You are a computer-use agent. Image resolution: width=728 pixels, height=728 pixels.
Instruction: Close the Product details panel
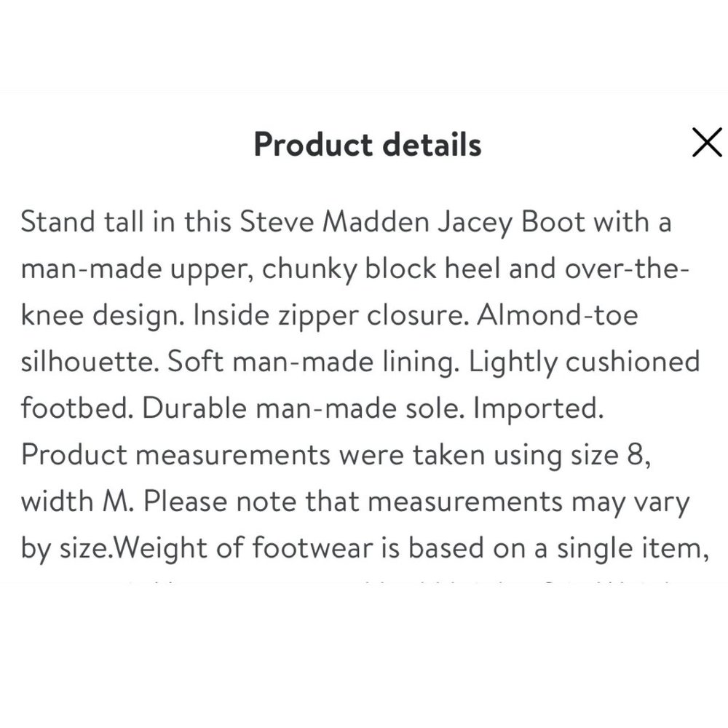point(707,143)
